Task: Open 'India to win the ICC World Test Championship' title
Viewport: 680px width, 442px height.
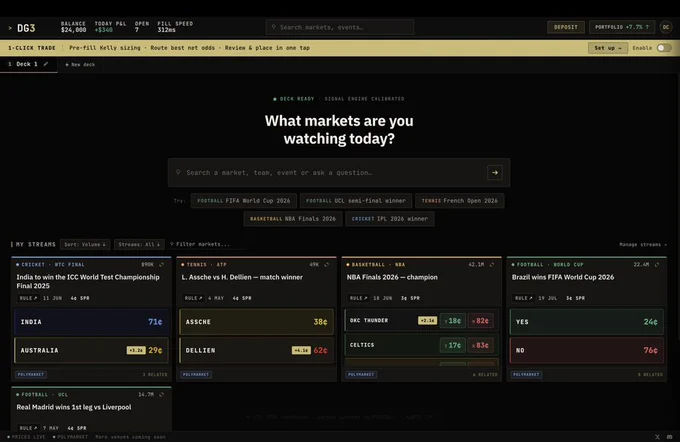Action: (88, 282)
